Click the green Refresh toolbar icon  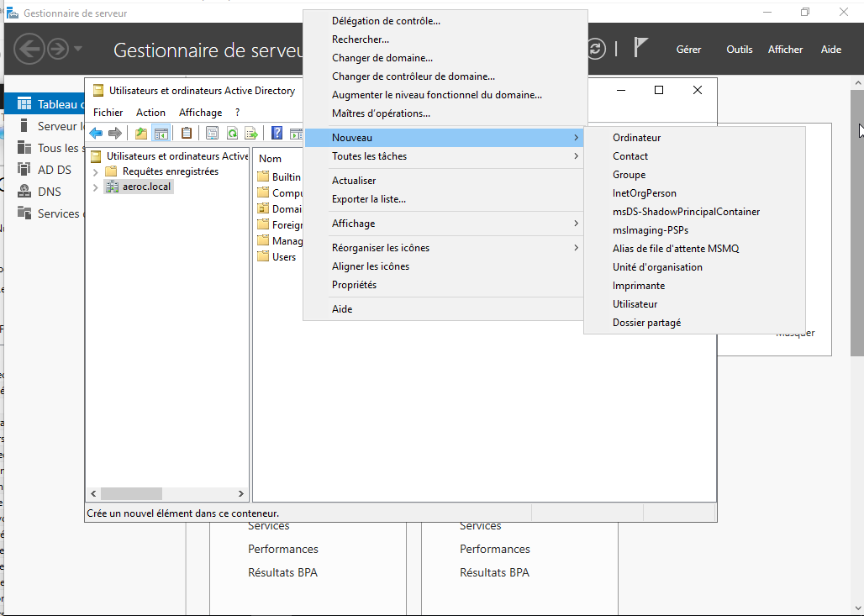[x=231, y=133]
